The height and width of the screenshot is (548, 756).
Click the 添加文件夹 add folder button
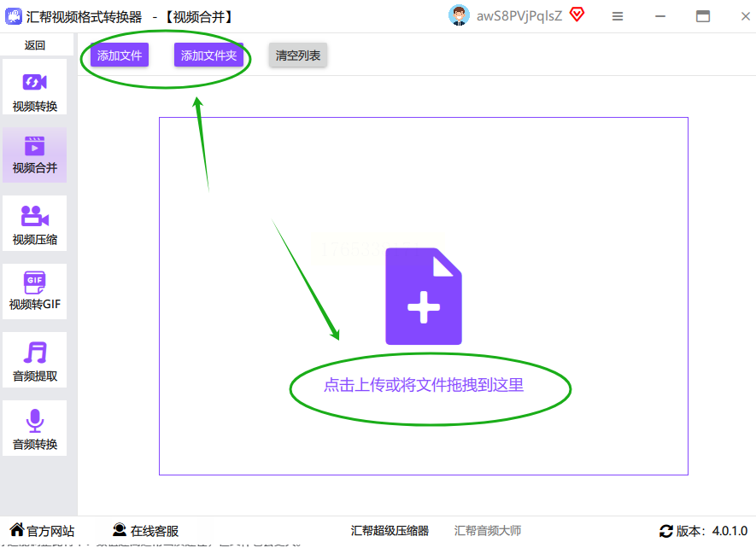[208, 55]
